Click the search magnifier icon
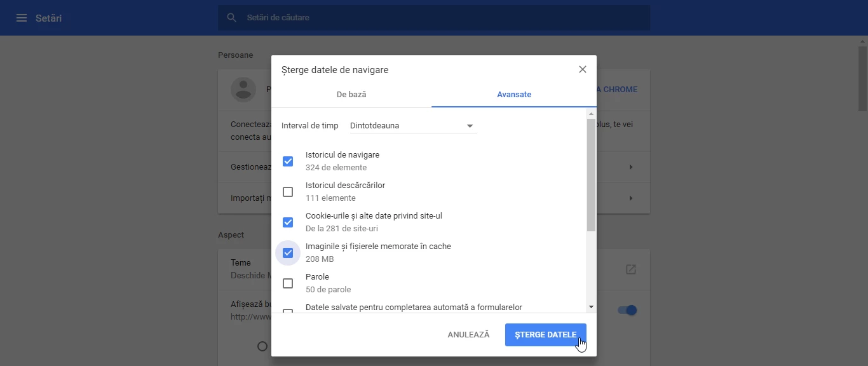 point(231,18)
